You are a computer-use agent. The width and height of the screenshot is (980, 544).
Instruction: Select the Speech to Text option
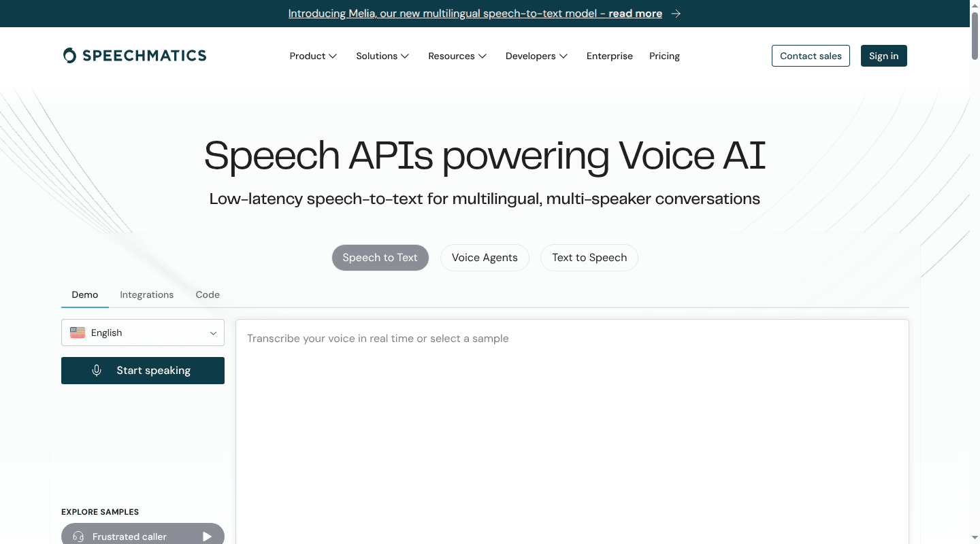[380, 258]
